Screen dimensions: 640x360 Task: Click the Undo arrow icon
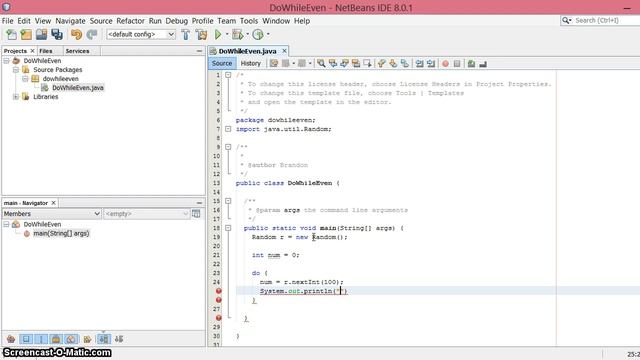(76, 35)
